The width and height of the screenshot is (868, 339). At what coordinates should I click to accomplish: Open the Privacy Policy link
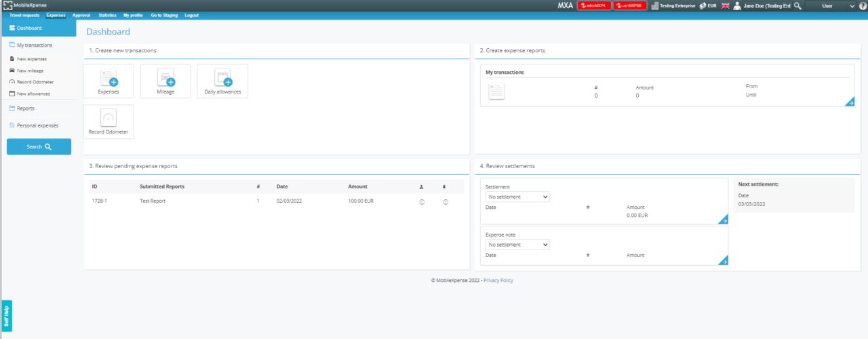tap(498, 280)
